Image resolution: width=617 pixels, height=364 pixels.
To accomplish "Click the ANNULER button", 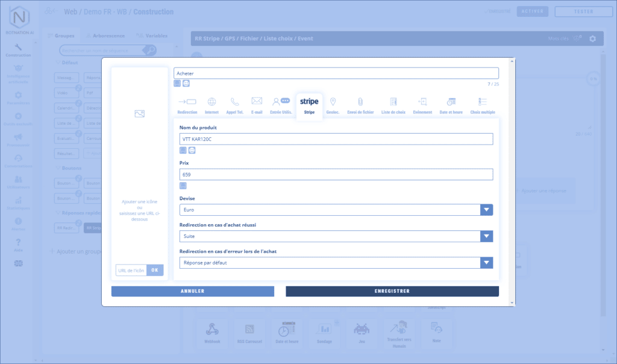I will click(193, 291).
